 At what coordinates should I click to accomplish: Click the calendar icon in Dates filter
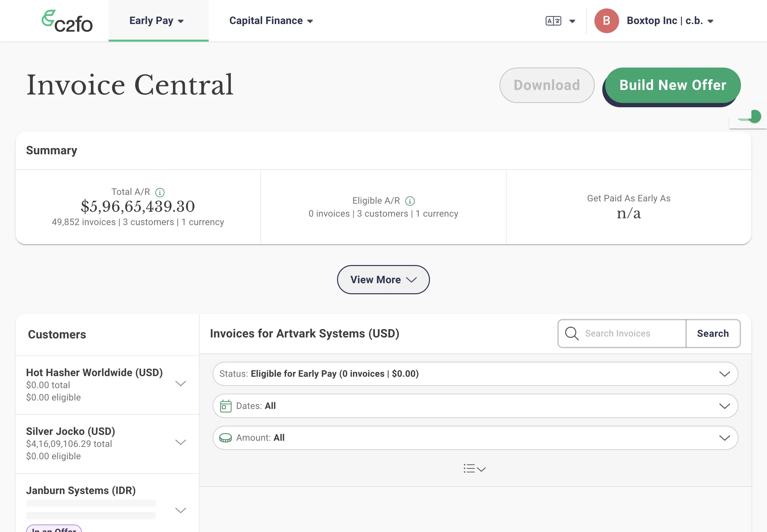(226, 406)
